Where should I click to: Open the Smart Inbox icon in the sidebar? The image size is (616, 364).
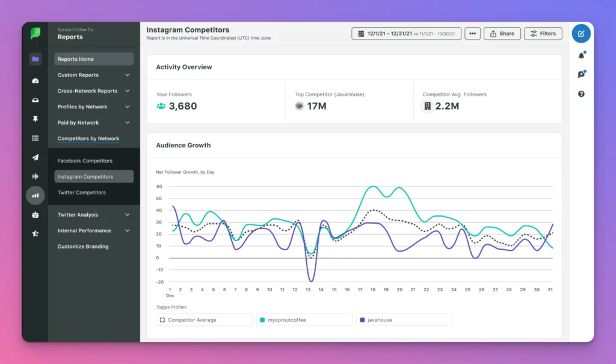tap(35, 100)
